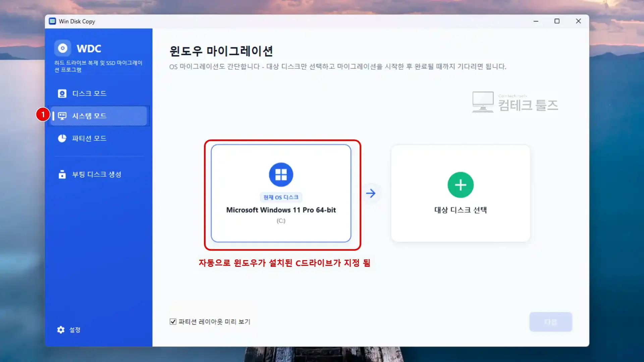Click the 부팅 디스크 생성 USB icon

tap(62, 174)
